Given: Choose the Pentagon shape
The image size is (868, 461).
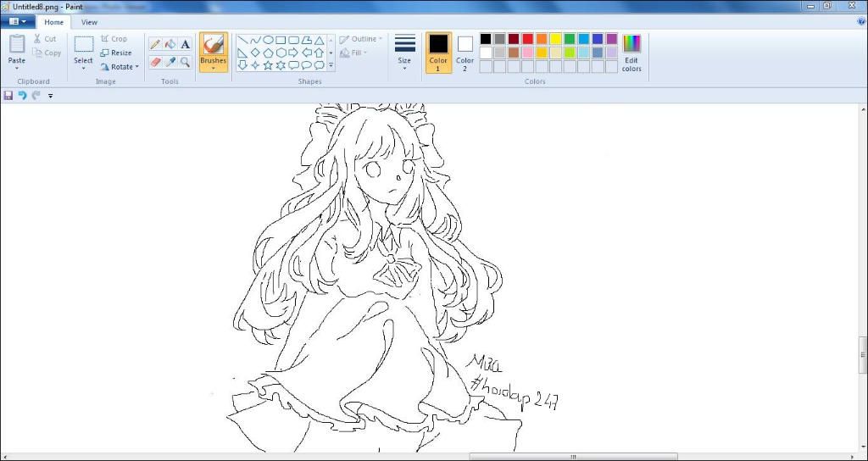Looking at the screenshot, I should coord(268,53).
